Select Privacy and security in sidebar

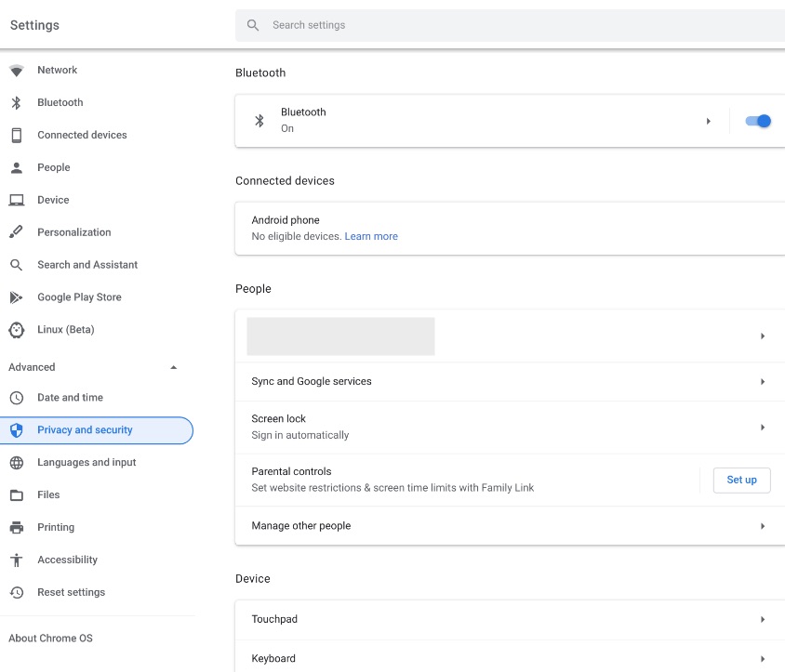(85, 430)
